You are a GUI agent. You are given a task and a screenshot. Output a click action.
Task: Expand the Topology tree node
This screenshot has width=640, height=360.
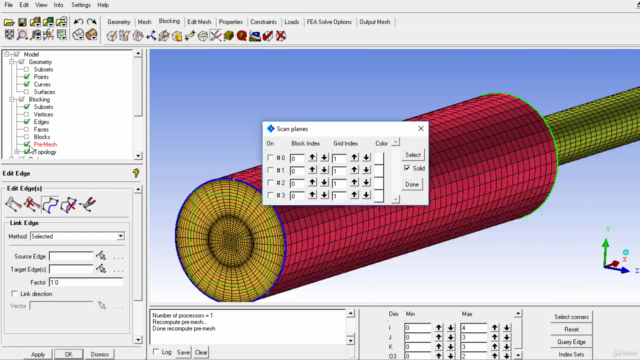16,152
